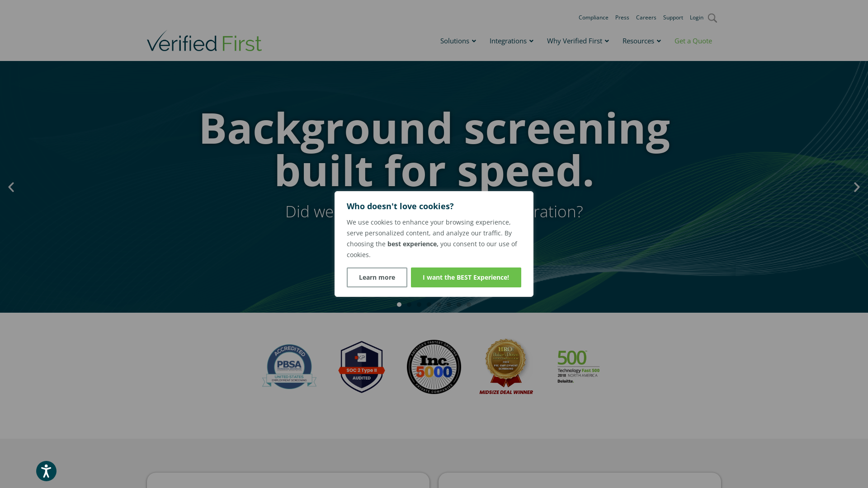This screenshot has width=868, height=488.
Task: Click the accessibility icon bottom left
Action: [46, 471]
